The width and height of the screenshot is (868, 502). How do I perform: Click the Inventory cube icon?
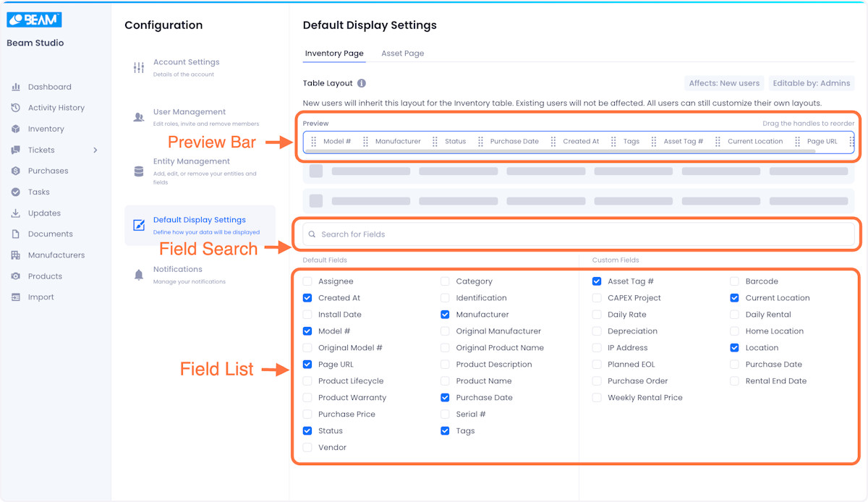click(16, 129)
